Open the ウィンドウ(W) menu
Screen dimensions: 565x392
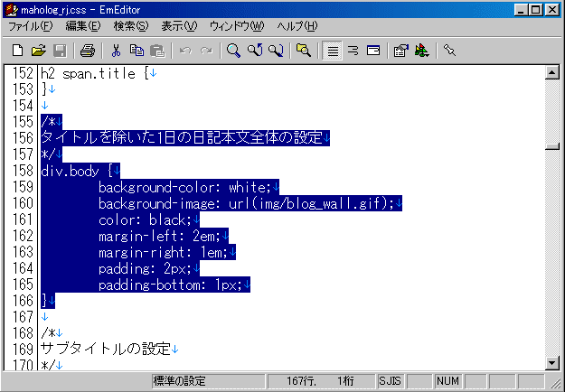(237, 26)
